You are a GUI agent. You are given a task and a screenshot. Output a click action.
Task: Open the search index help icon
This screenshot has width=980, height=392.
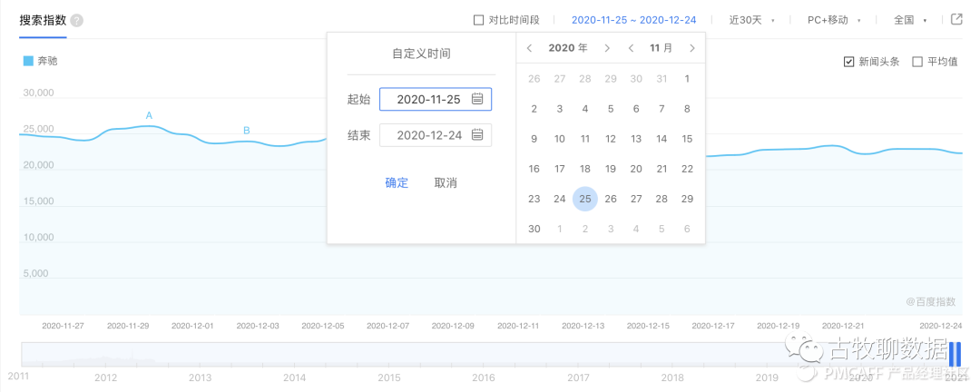[x=77, y=21]
